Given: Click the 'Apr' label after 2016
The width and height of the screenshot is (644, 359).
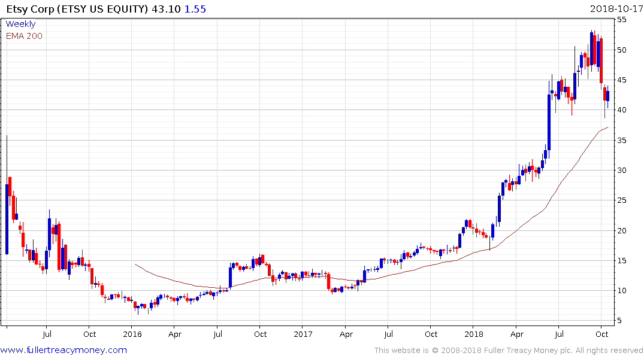Looking at the screenshot, I should (x=175, y=334).
